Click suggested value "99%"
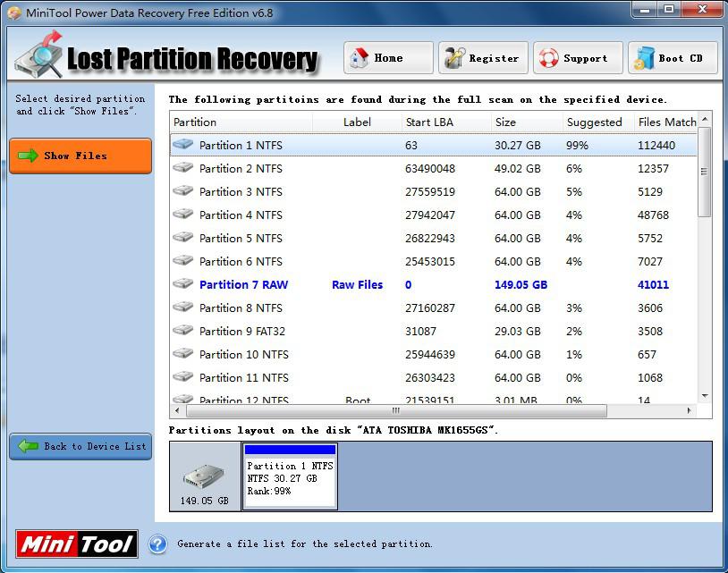The height and width of the screenshot is (573, 728). [x=577, y=145]
